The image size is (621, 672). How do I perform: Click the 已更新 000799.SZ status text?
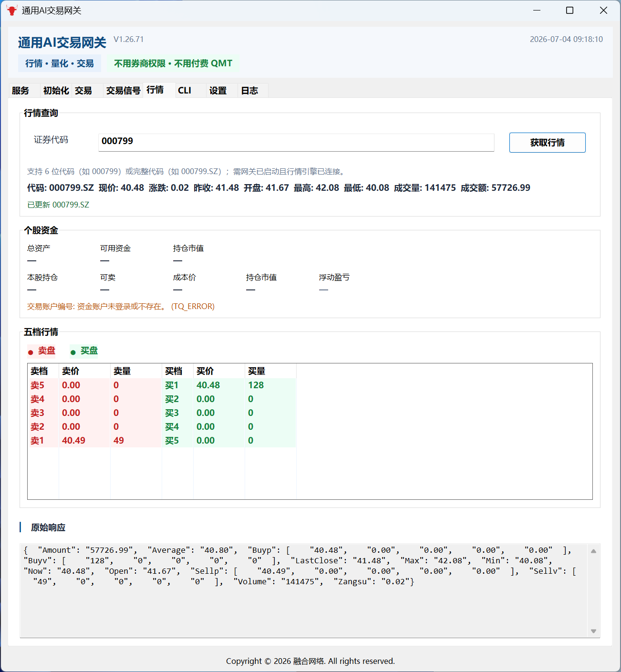[58, 205]
